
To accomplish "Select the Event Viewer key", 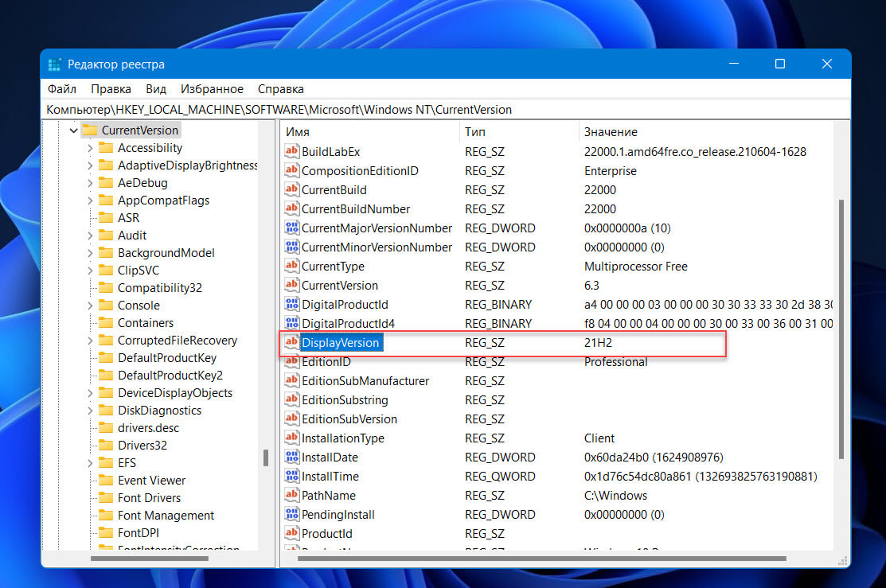I will pos(151,481).
